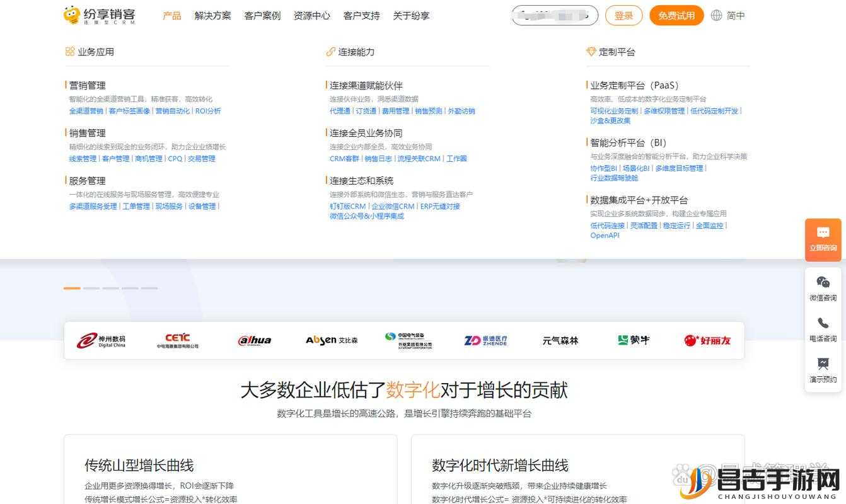846x504 pixels.
Task: Open 客户支持 navigation item
Action: [x=362, y=16]
